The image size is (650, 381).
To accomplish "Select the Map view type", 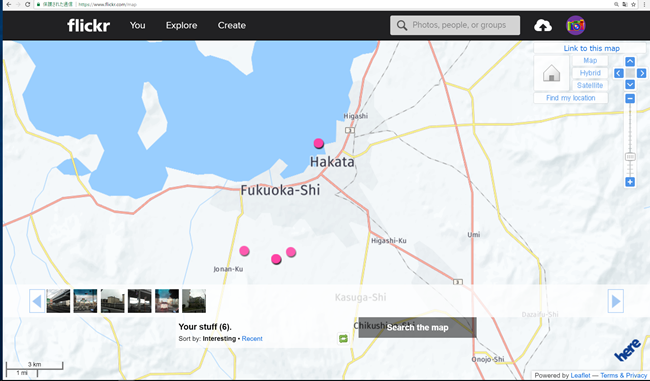I will (x=590, y=61).
